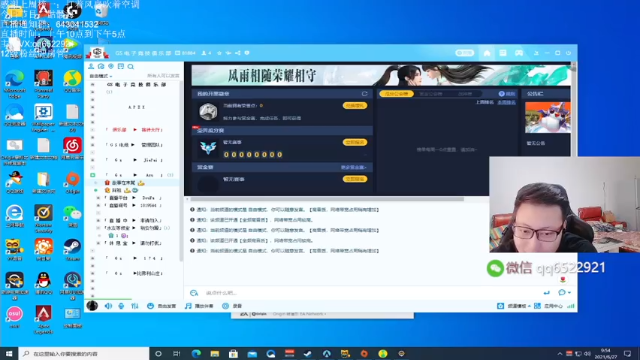Screen dimensions: 640x360
Task: Toggle the 自由发言 free speech button
Action: [162, 306]
